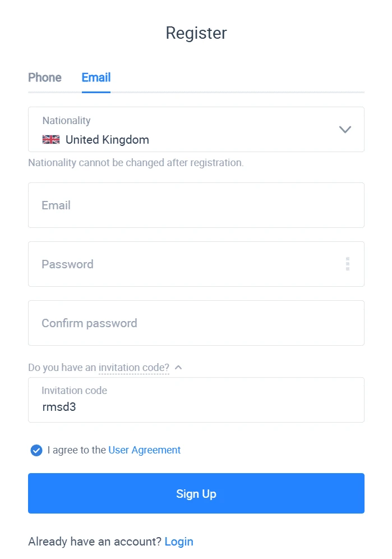Viewport: 392px width, 559px height.
Task: Select the Email tab
Action: coord(95,77)
